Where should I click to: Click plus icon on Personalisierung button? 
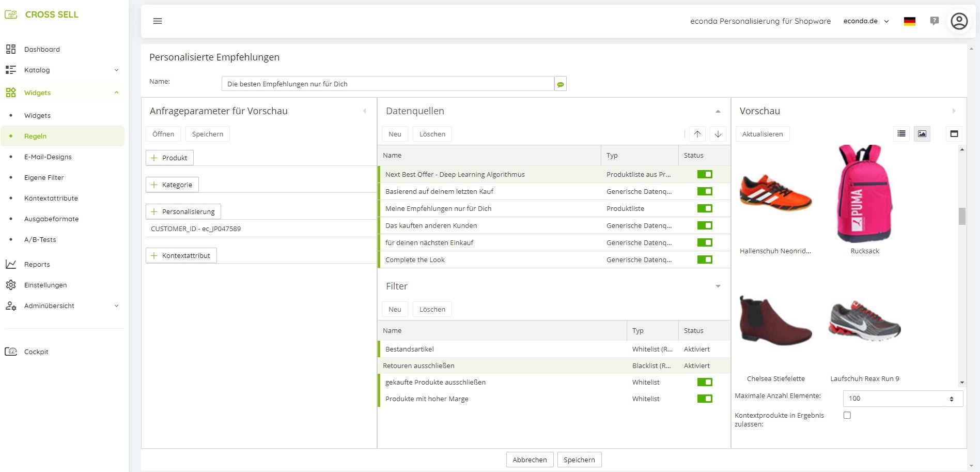pos(154,211)
